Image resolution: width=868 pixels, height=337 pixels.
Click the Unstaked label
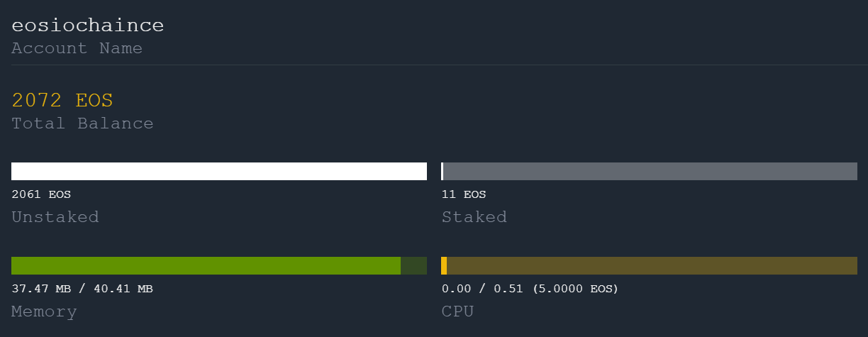[x=55, y=217]
